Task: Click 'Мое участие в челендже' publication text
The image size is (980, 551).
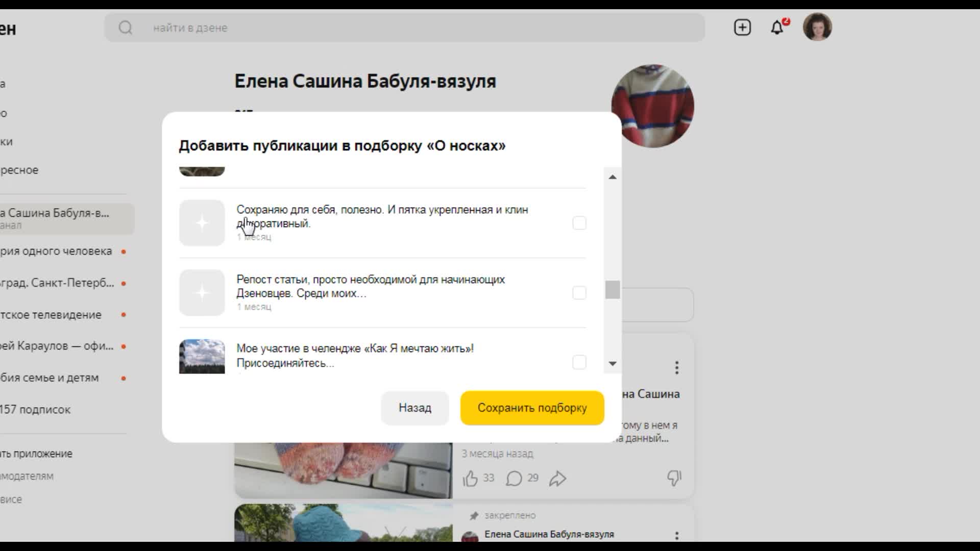Action: pyautogui.click(x=355, y=356)
